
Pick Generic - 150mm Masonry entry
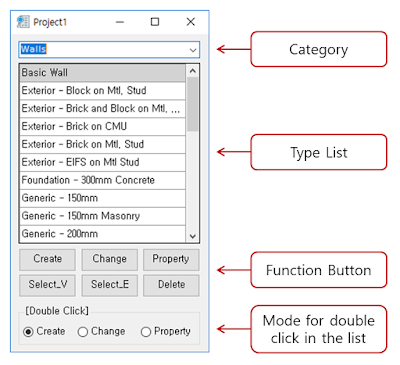[x=103, y=216]
